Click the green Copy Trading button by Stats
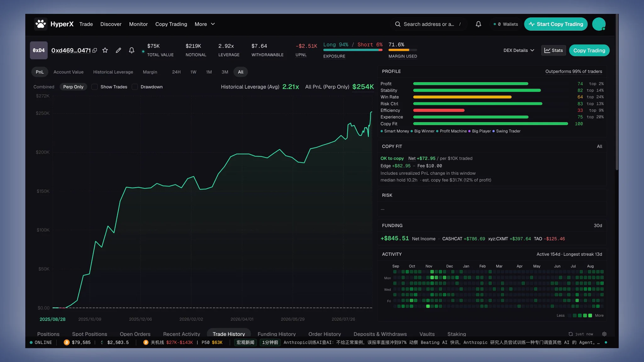 [x=589, y=50]
